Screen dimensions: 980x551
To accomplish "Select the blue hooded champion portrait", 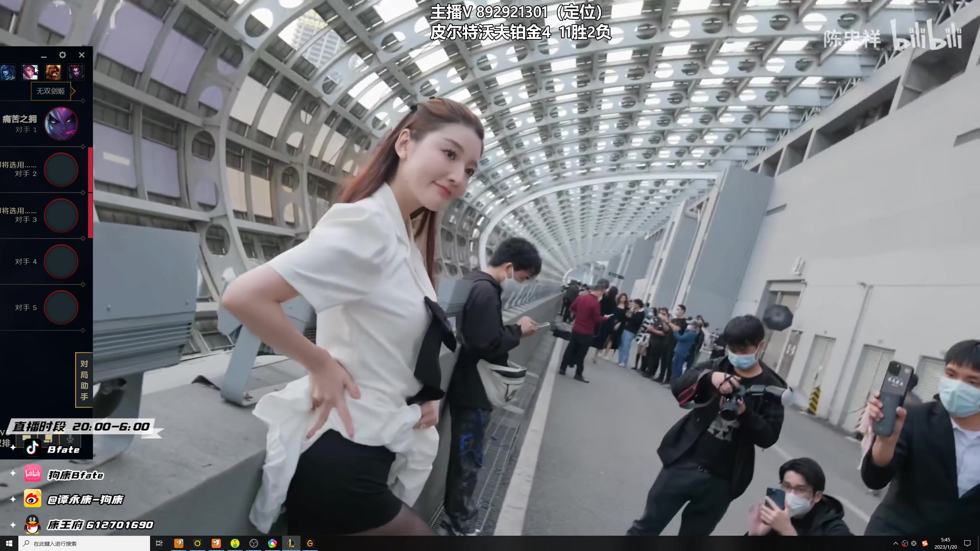I will pos(7,72).
